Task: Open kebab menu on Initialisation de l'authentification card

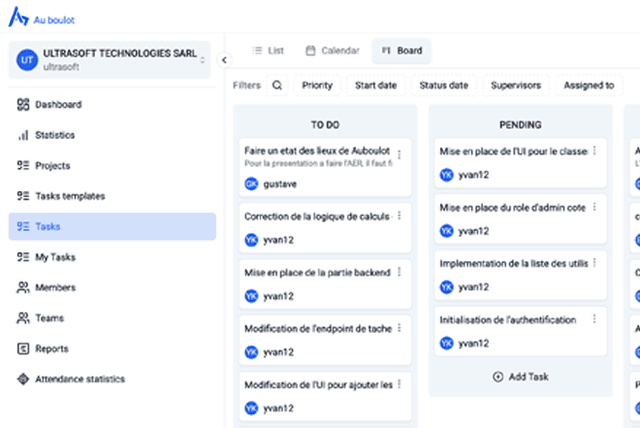Action: point(594,319)
